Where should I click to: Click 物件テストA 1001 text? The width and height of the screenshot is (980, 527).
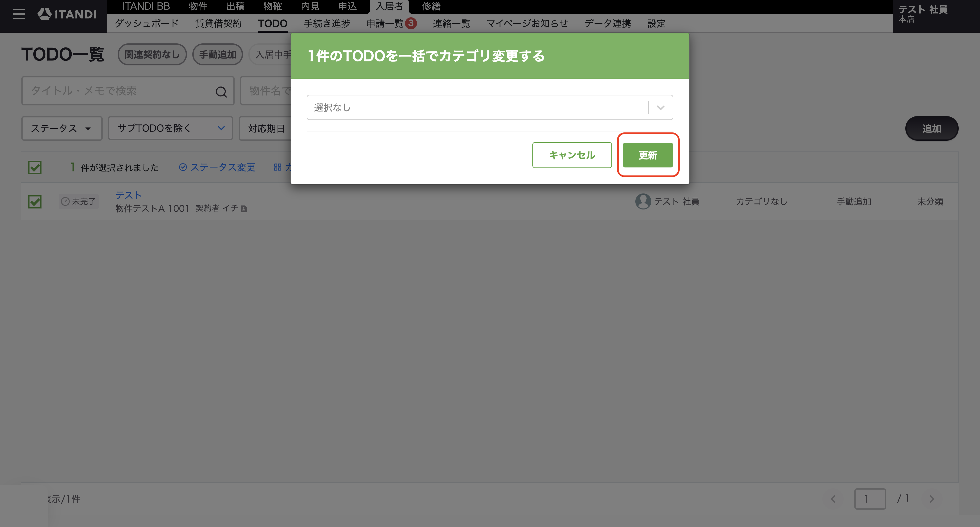[x=152, y=208]
